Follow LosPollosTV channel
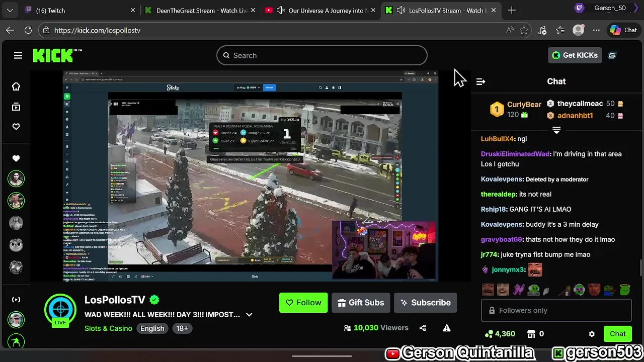Viewport: 644px width, 362px height. [x=303, y=303]
